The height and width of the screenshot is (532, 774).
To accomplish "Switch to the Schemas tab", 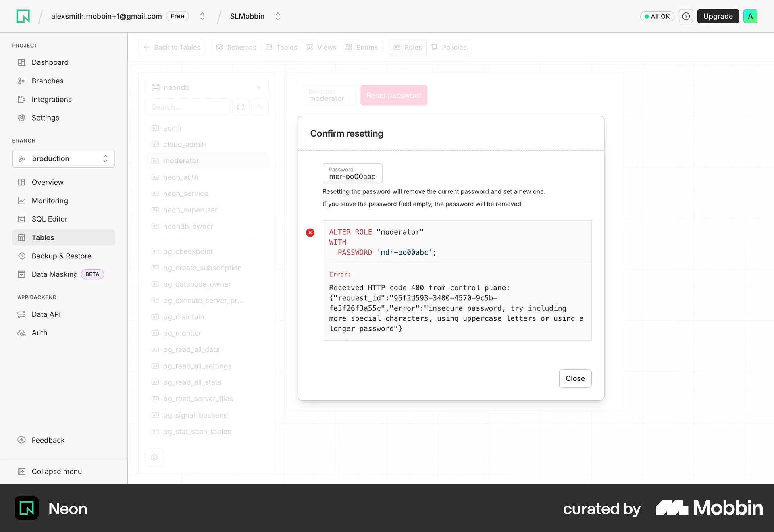I will pyautogui.click(x=236, y=47).
